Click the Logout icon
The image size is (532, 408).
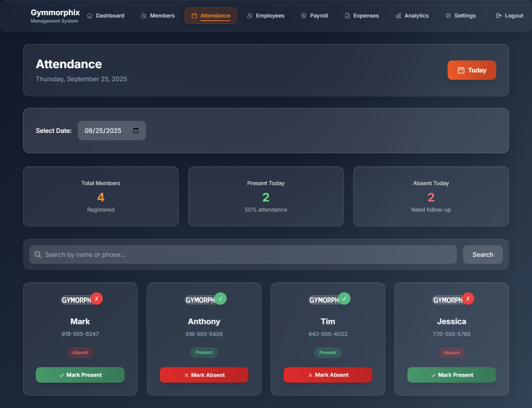pyautogui.click(x=498, y=16)
